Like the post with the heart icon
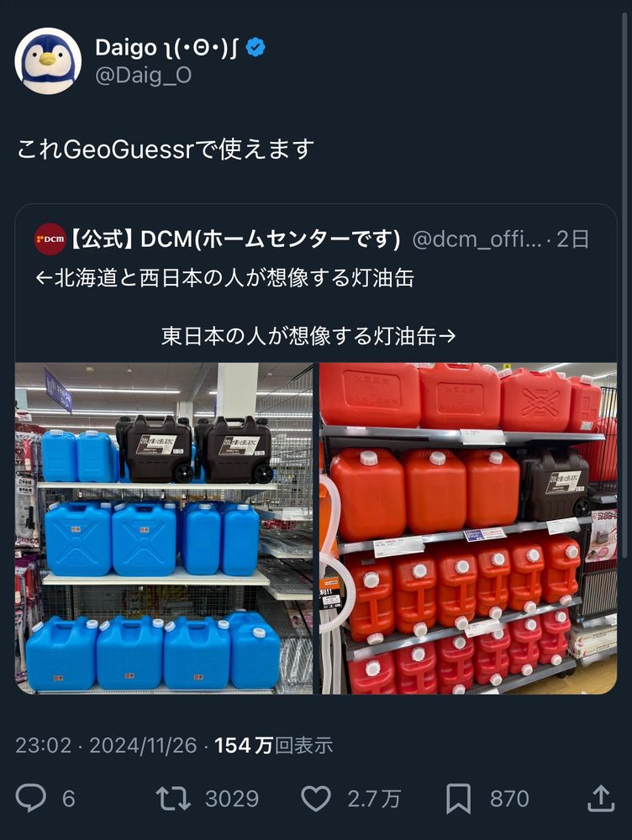 [x=316, y=799]
